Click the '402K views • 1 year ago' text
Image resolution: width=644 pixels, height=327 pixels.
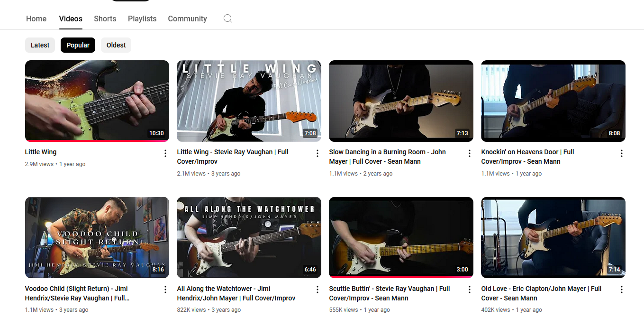[512, 310]
